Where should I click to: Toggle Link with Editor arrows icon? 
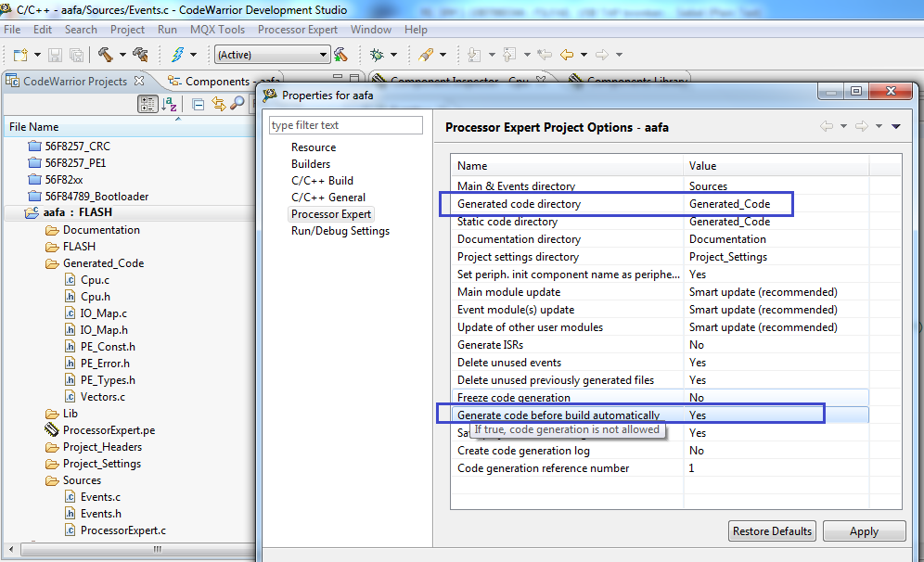coord(219,104)
